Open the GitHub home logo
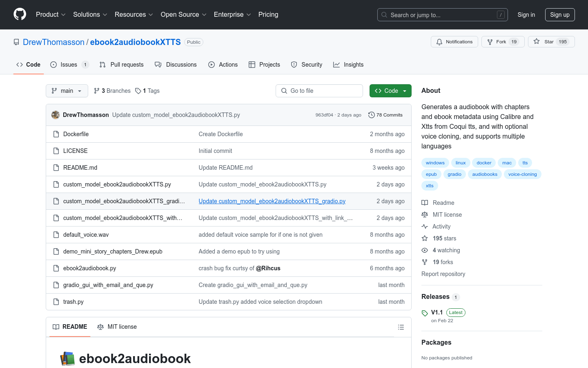588x368 pixels. point(20,14)
